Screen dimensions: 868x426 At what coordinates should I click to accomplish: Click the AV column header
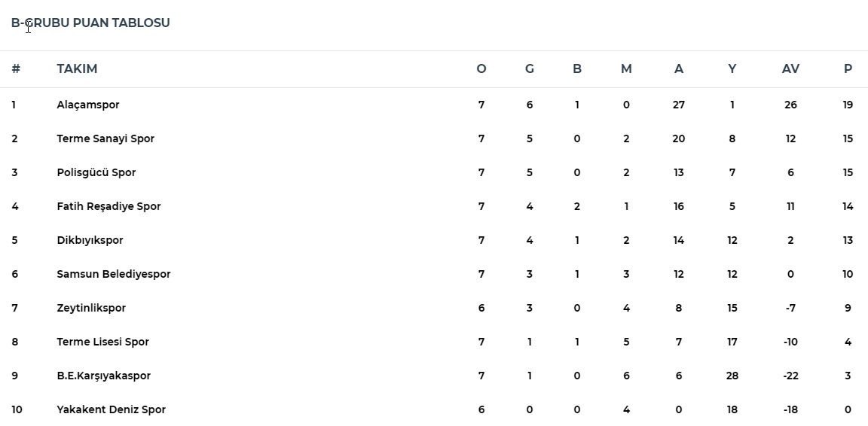[790, 68]
